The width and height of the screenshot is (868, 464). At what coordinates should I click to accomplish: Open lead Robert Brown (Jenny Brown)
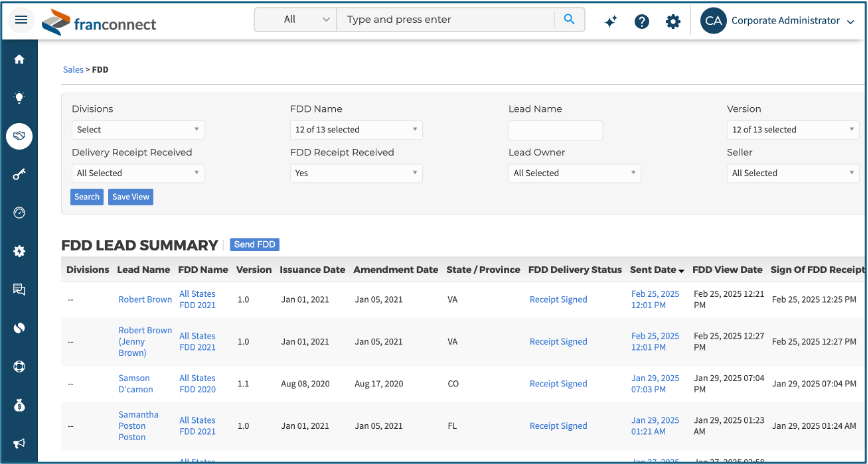145,342
